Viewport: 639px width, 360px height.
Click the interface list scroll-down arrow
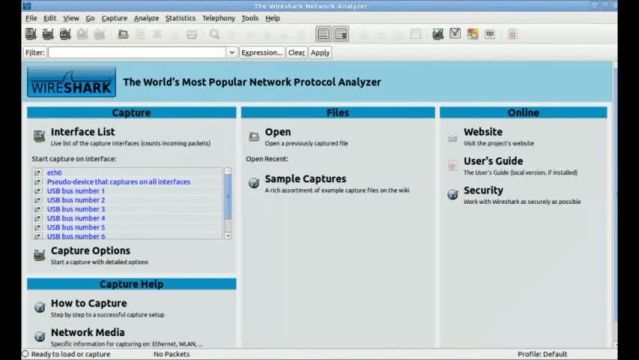(228, 236)
